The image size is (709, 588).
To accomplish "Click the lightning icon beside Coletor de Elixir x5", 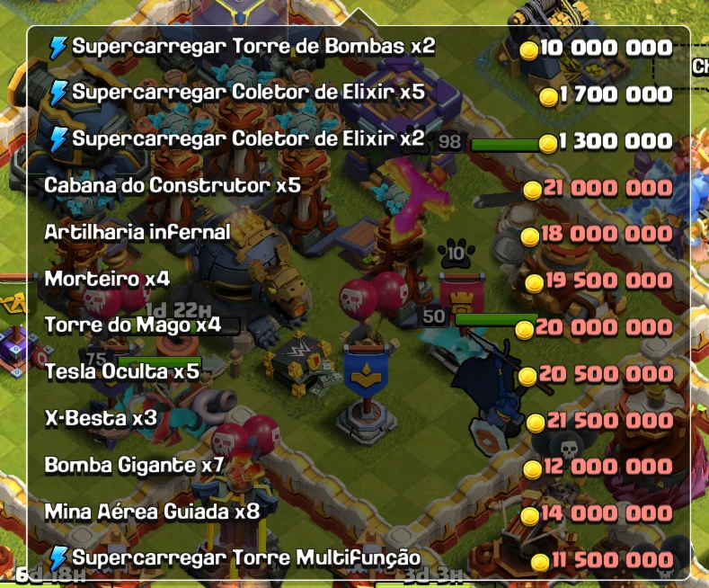I will pyautogui.click(x=58, y=94).
